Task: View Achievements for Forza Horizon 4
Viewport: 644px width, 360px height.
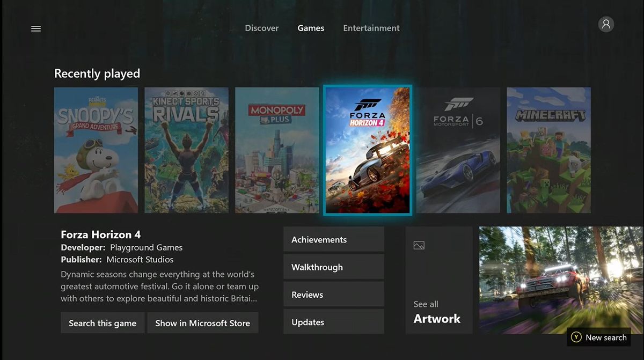Action: point(333,239)
